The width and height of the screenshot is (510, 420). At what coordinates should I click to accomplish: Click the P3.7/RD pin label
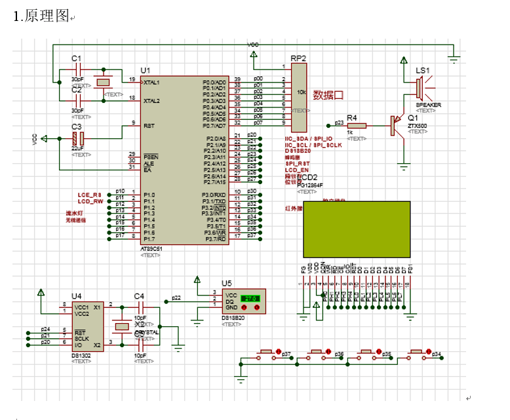click(x=215, y=239)
